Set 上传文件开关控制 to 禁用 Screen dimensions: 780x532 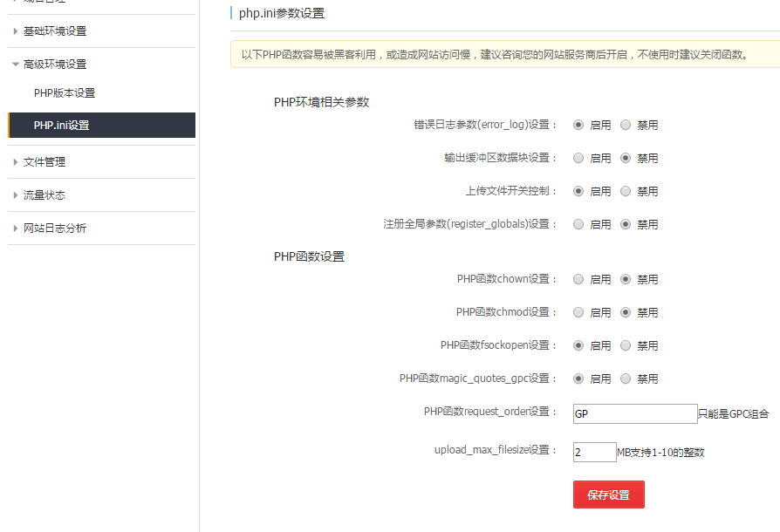coord(626,192)
